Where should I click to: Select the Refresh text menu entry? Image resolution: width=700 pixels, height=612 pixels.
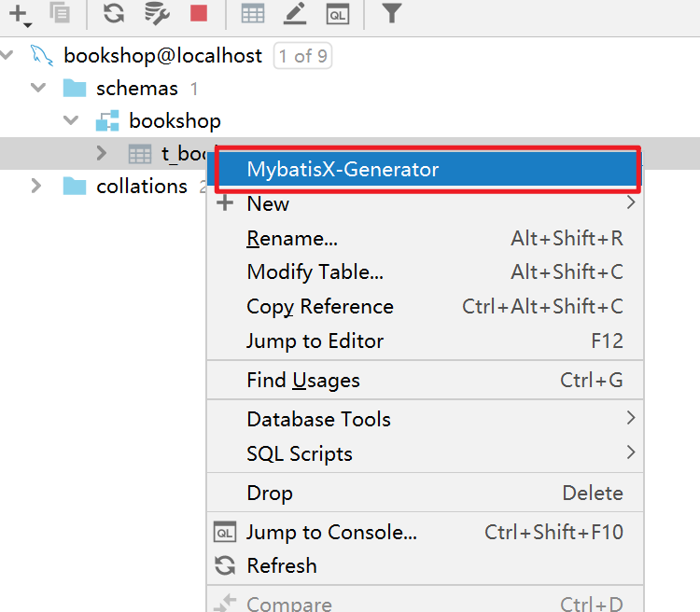(x=282, y=566)
